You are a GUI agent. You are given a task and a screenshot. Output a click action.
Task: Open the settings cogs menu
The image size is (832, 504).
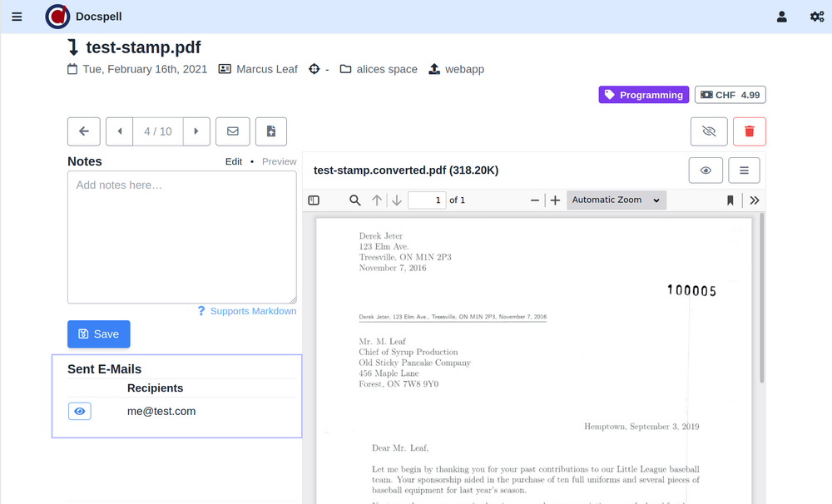point(816,17)
